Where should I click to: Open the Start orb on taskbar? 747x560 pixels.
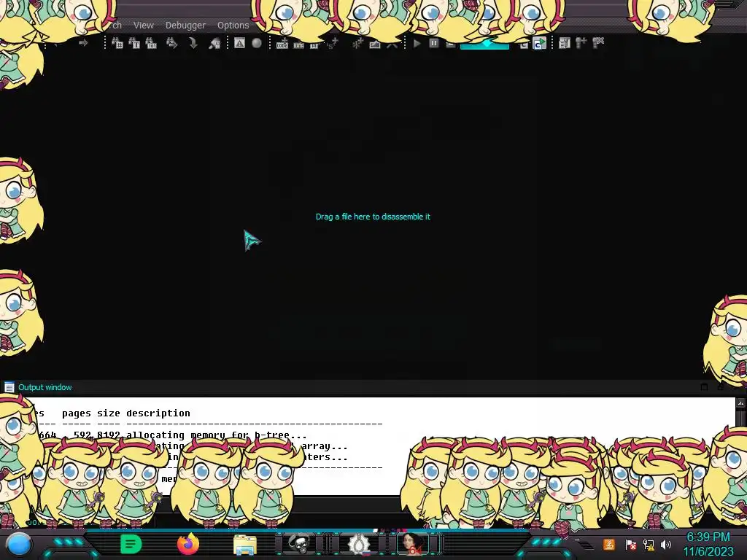[19, 544]
